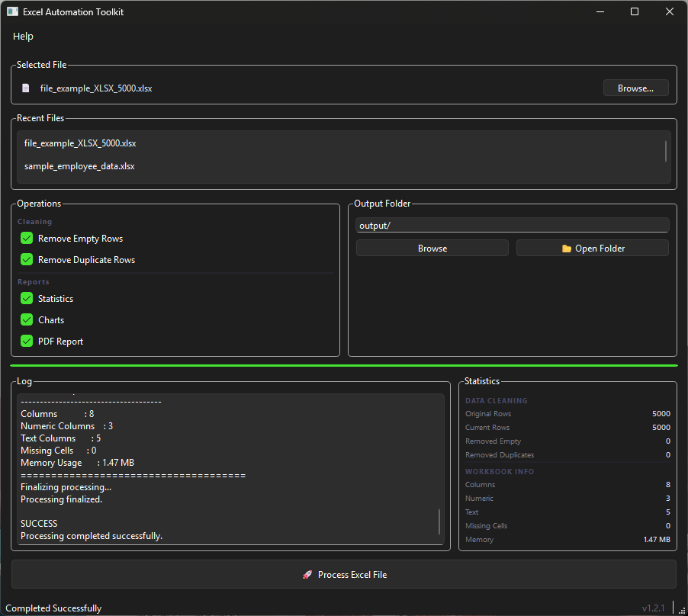
Task: Click the 'Finalizing processing...' log line
Action: point(66,487)
